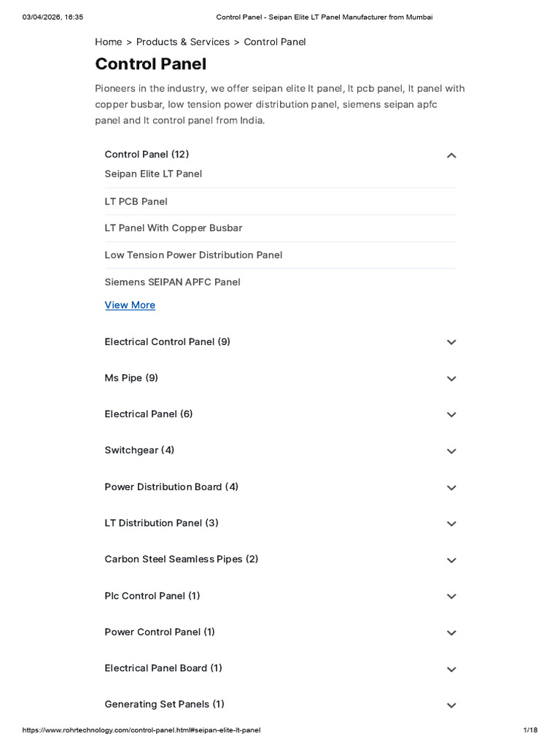This screenshot has width=560, height=747.
Task: Open the Siemens SEIPAN APFC Panel item
Action: coord(172,282)
